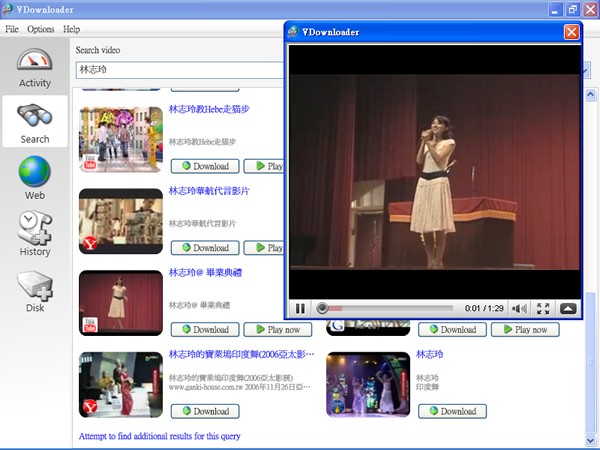This screenshot has height=450, width=600.
Task: Expand the player's up-arrow panel button
Action: 568,308
